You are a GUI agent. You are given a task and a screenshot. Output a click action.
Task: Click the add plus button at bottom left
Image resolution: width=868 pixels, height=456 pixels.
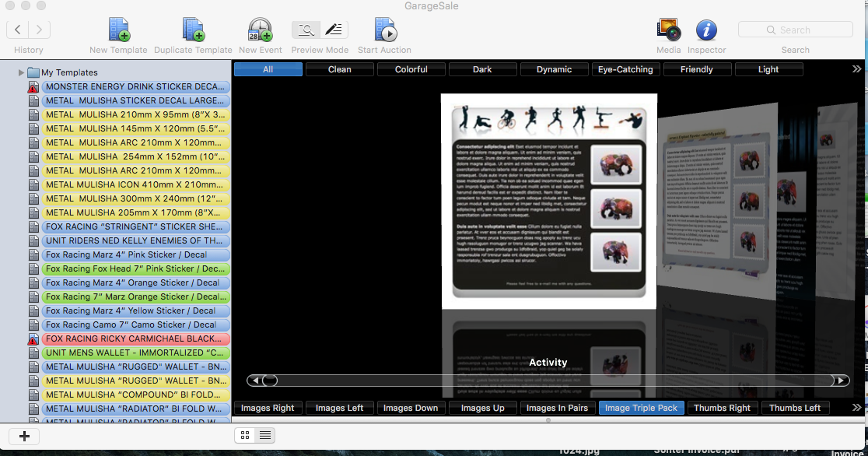coord(24,436)
